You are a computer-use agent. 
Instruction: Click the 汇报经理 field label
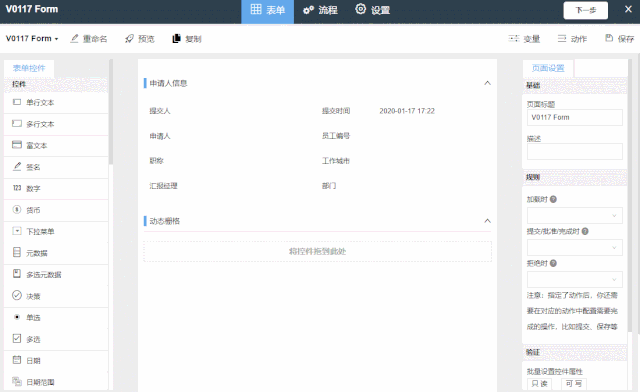pyautogui.click(x=163, y=186)
